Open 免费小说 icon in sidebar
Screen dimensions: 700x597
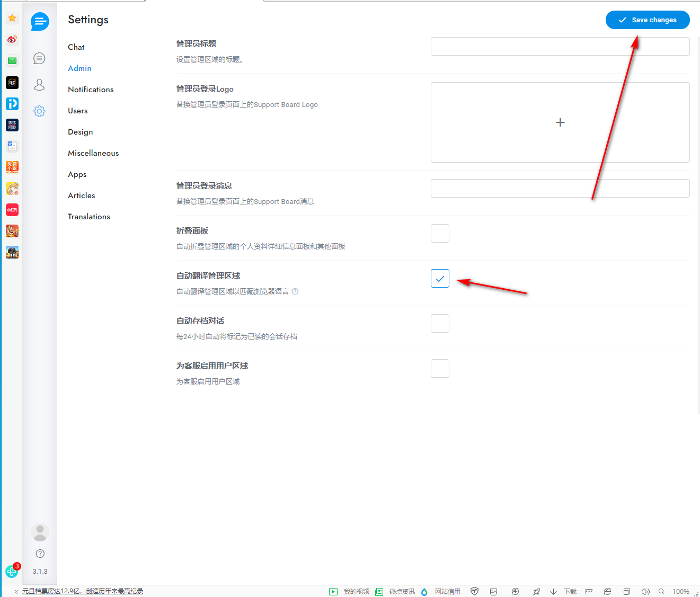coord(12,167)
